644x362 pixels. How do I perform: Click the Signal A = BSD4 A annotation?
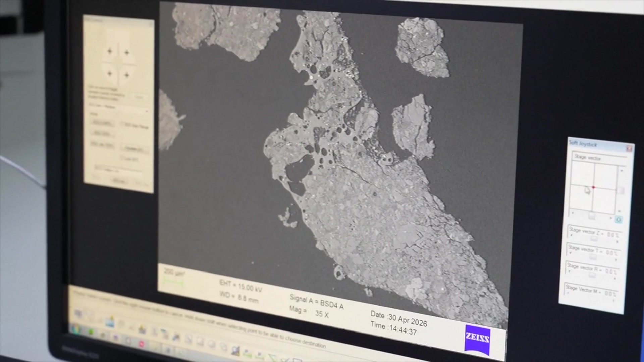(317, 302)
